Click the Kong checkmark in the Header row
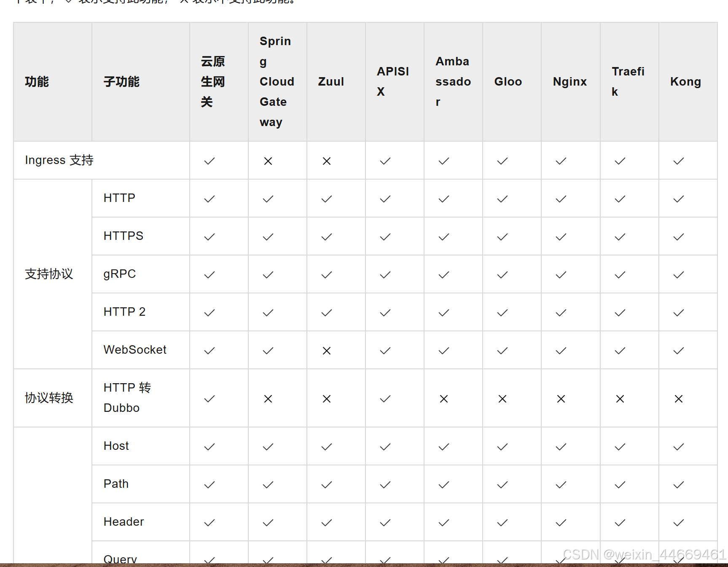 (679, 523)
